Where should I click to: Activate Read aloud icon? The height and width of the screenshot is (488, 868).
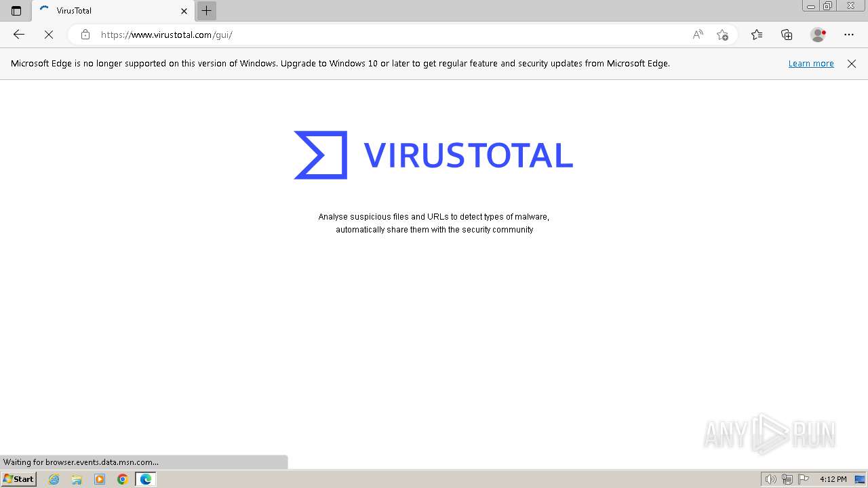click(697, 35)
